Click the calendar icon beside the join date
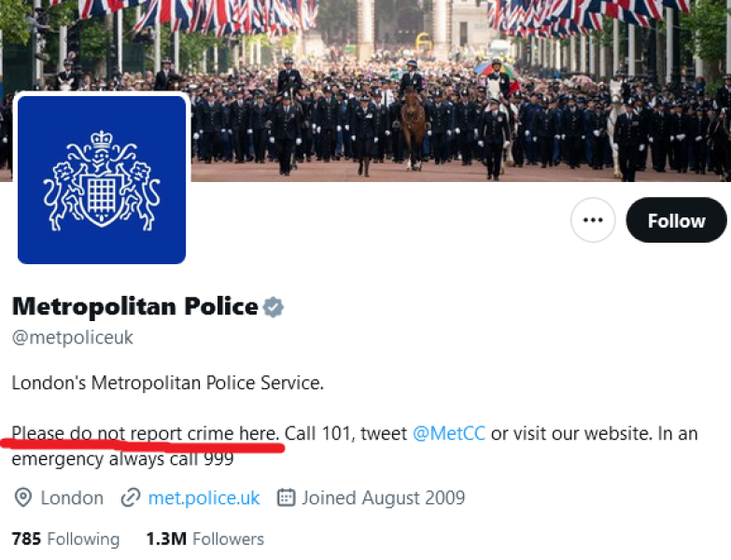This screenshot has width=731, height=560. [286, 497]
